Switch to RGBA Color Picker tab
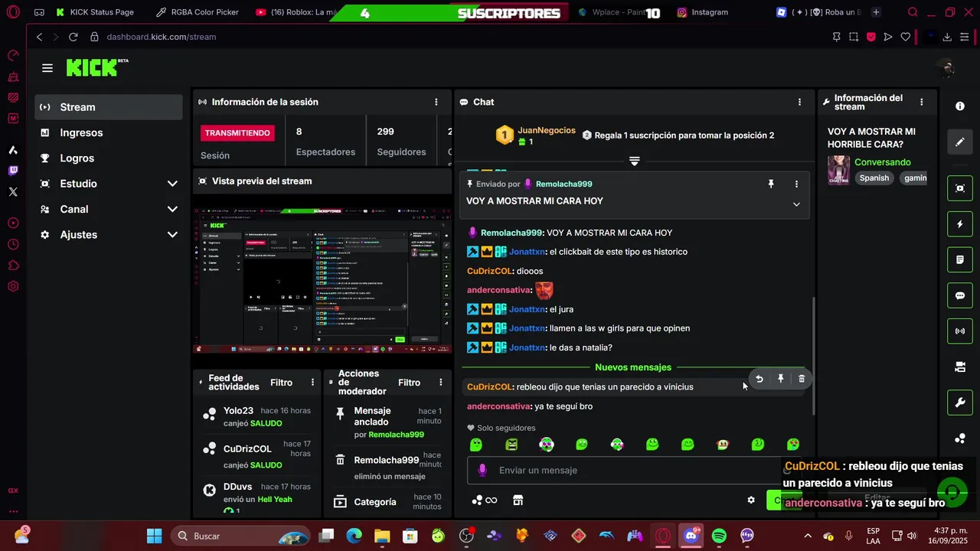The width and height of the screenshot is (980, 551). (198, 12)
